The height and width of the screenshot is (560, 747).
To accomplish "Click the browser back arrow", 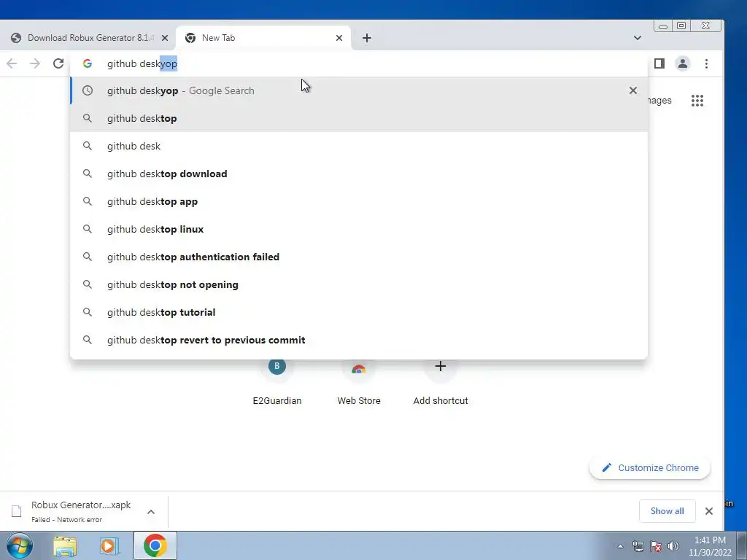I will (x=12, y=63).
